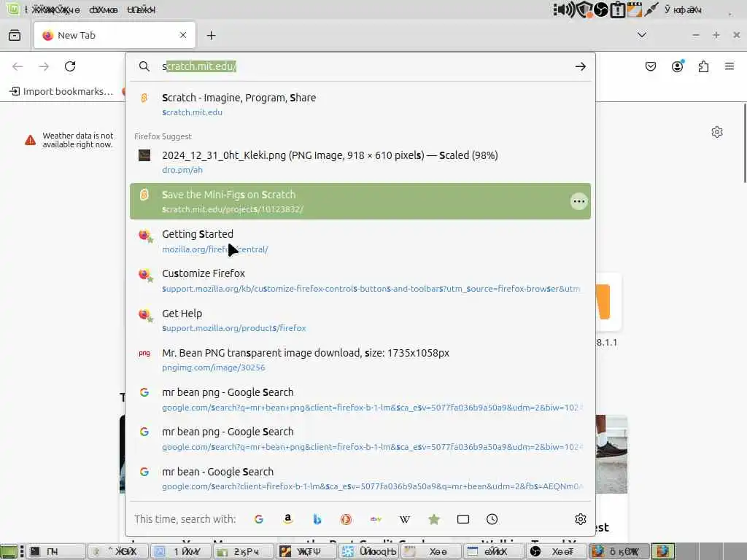Switch to Firefox taskbar window entry
This screenshot has width=747, height=560.
(619, 551)
